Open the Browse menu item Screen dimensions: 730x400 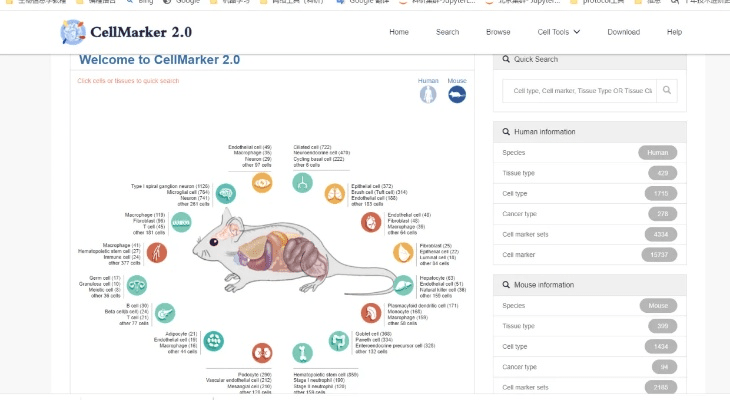(x=498, y=32)
